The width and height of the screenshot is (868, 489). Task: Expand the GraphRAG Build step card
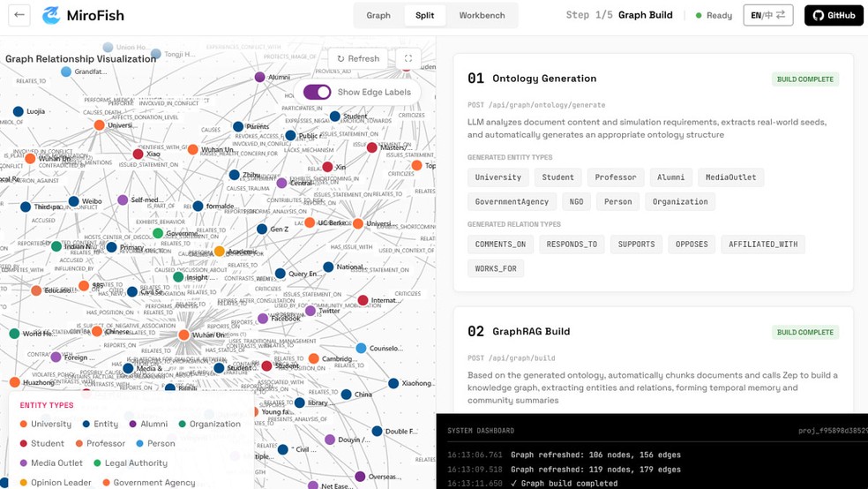coord(653,332)
